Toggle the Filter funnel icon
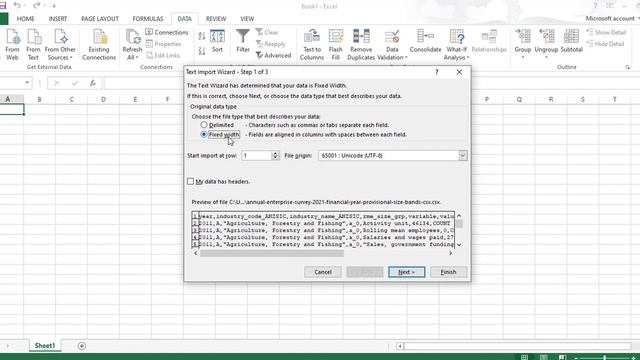The image size is (640, 360). 243,41
